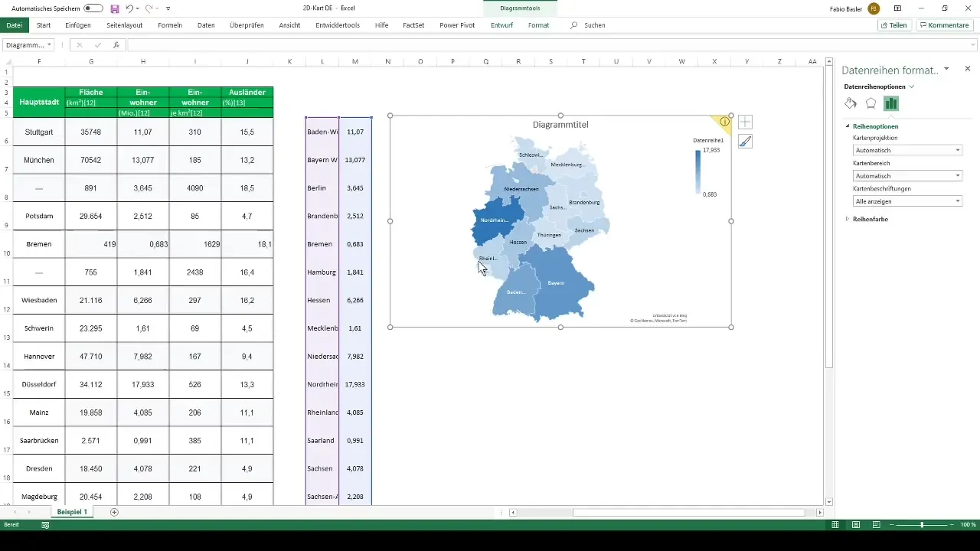This screenshot has width=980, height=551.
Task: Click the Kommentare button
Action: pos(944,25)
